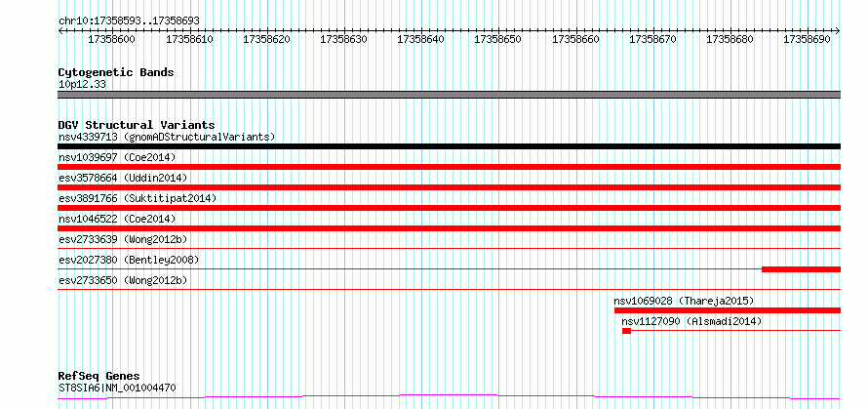
Task: Select the red bar under nsv1046522
Action: 450,228
